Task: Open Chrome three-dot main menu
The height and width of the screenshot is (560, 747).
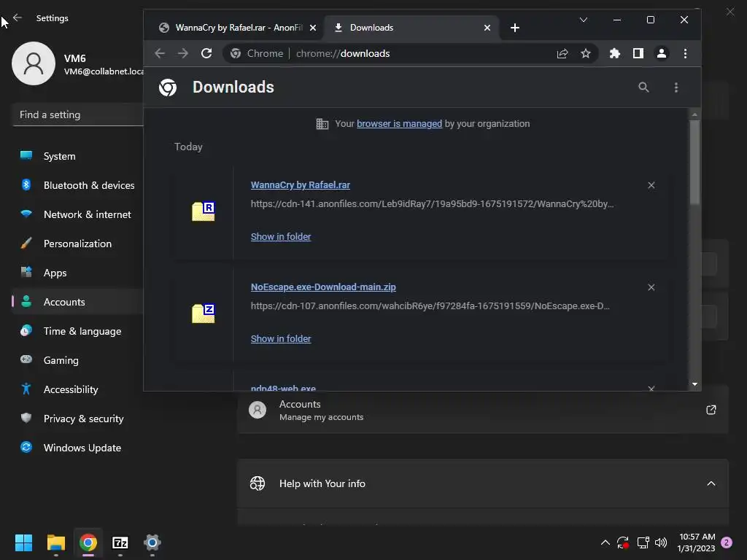Action: [x=685, y=53]
